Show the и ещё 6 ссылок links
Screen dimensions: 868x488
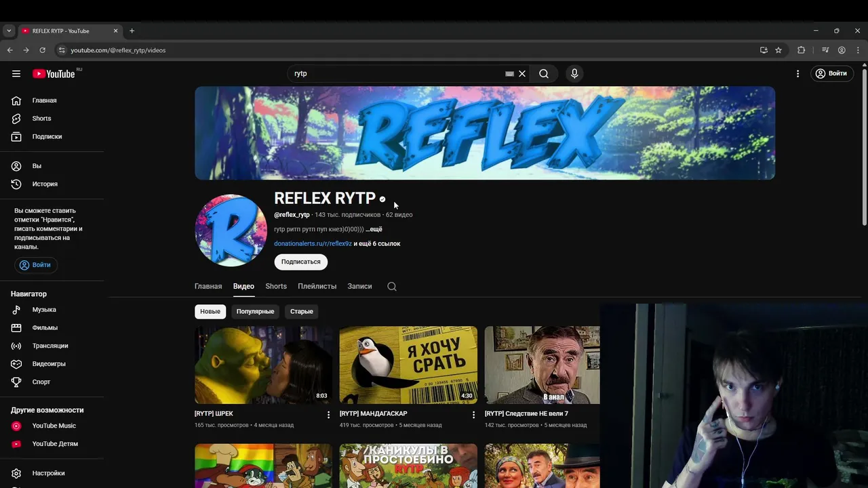(x=377, y=243)
